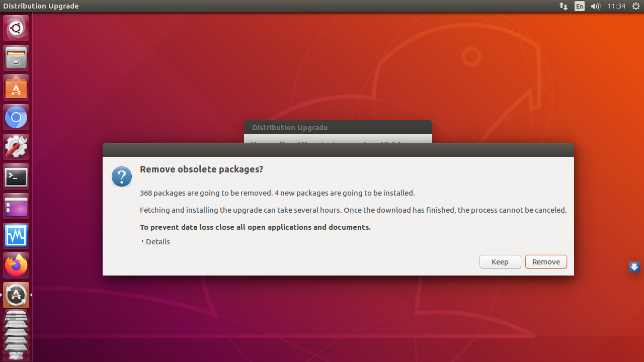Open System Settings gear-and-wrench icon
Image resolution: width=644 pixels, height=362 pixels.
coord(16,147)
